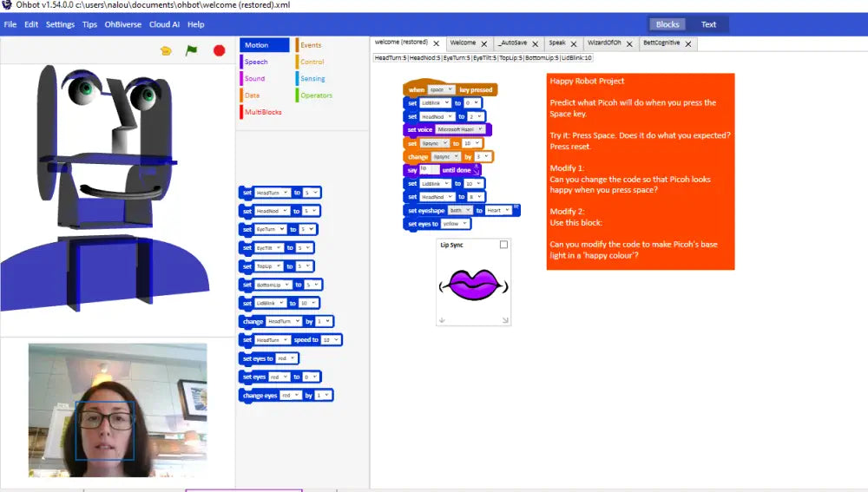The image size is (868, 492).
Task: Switch to Blocks view mode
Action: [x=667, y=24]
